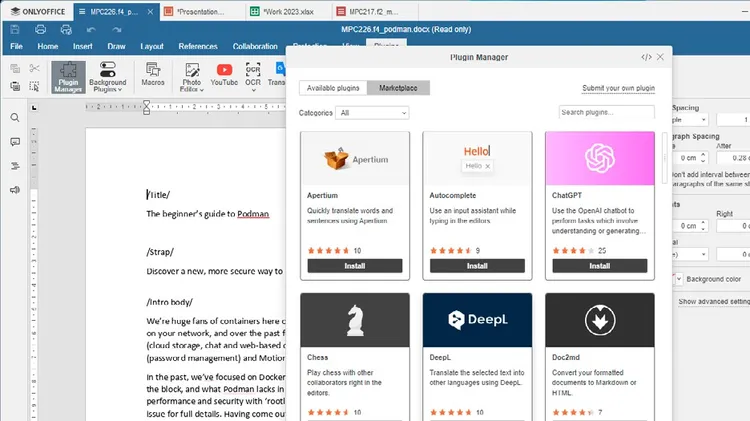The height and width of the screenshot is (421, 750).
Task: Switch to Work 2023.xlsx document tab
Action: tap(288, 11)
